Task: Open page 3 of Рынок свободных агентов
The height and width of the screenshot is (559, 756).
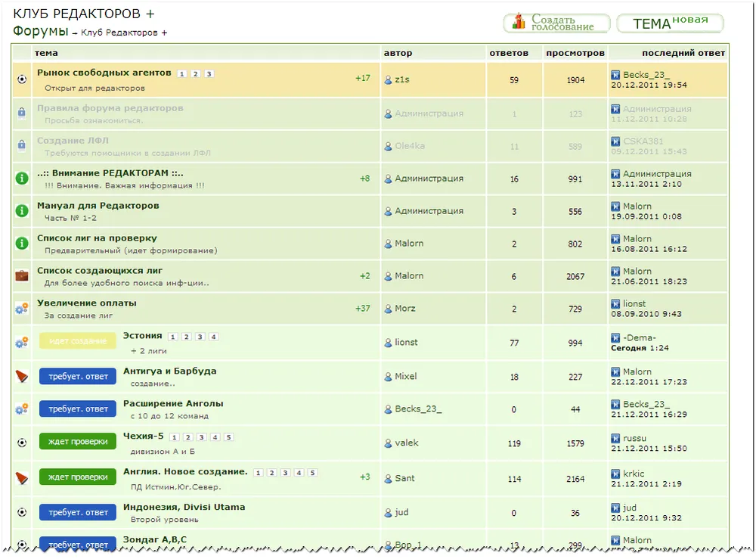Action: coord(209,74)
